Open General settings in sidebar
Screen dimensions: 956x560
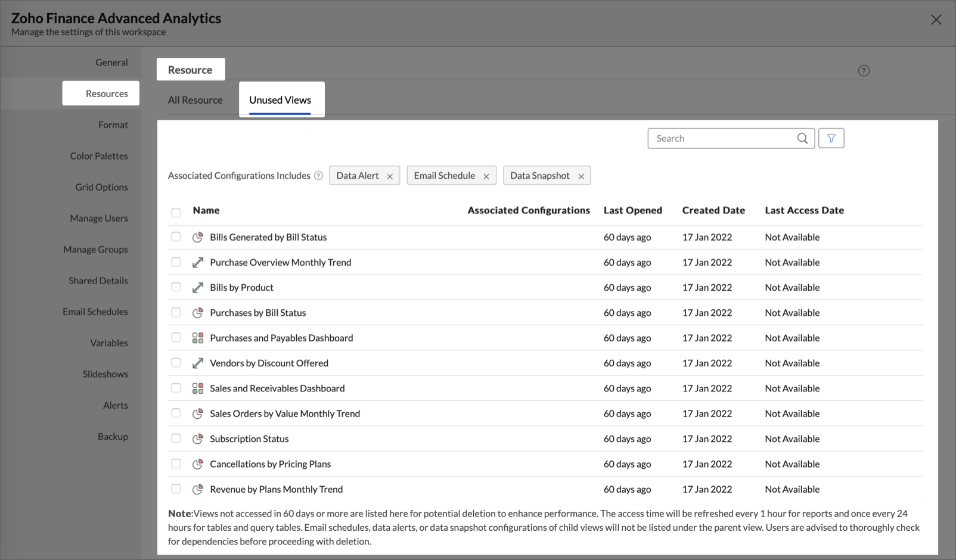(111, 63)
